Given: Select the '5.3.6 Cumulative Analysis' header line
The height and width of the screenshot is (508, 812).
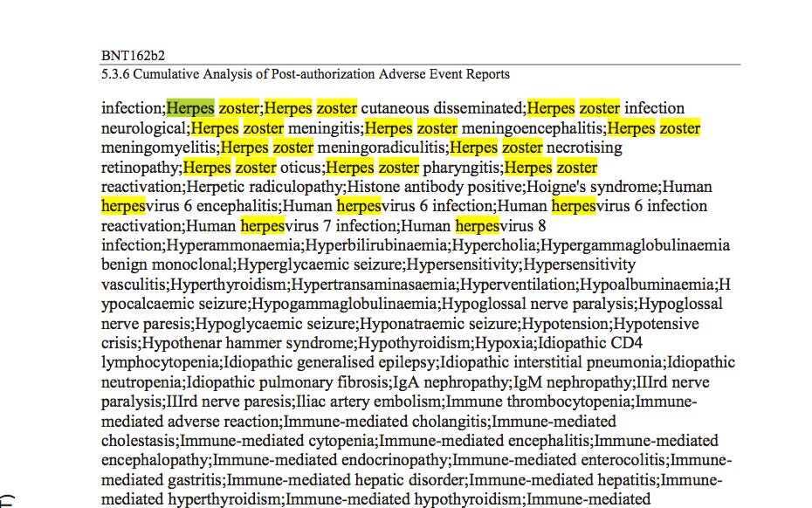Looking at the screenshot, I should pos(306,74).
